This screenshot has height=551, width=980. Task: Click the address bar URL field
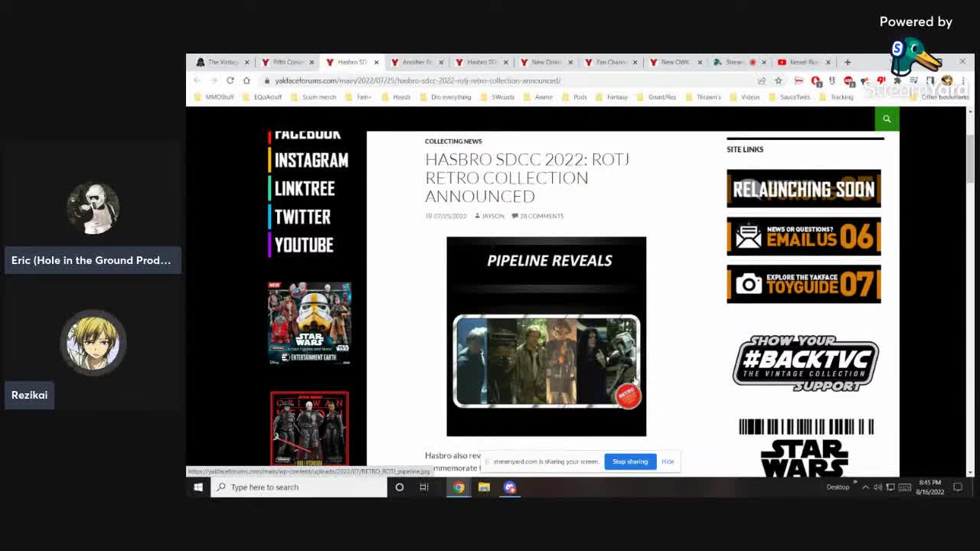click(505, 80)
